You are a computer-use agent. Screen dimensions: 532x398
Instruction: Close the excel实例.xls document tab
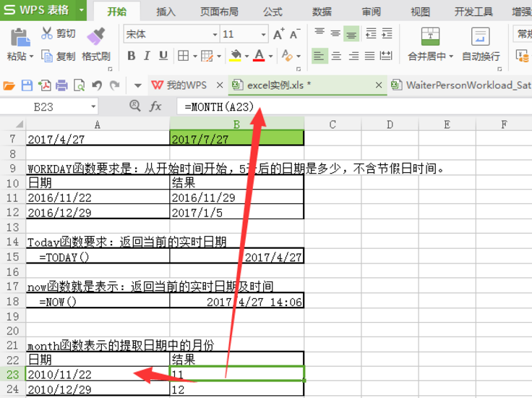click(x=379, y=85)
